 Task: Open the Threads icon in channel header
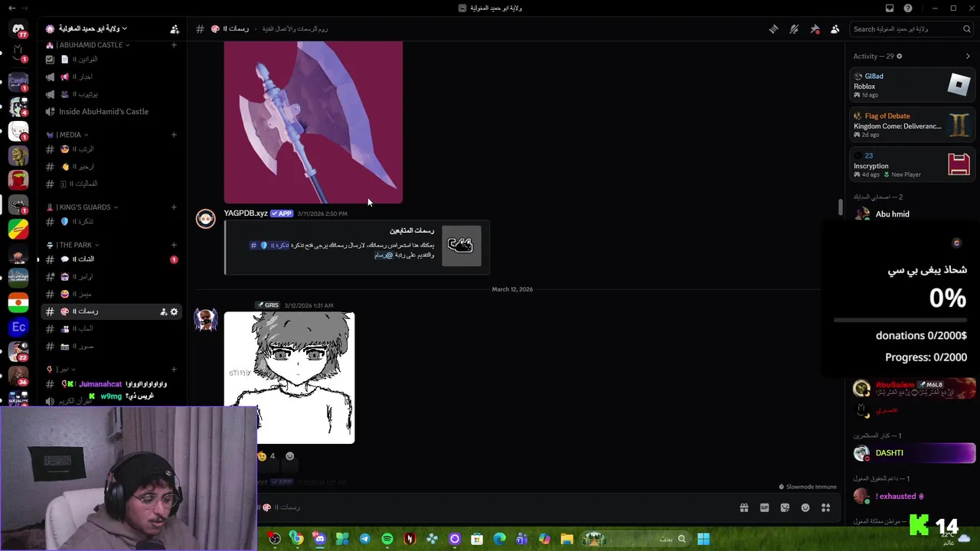pos(773,29)
